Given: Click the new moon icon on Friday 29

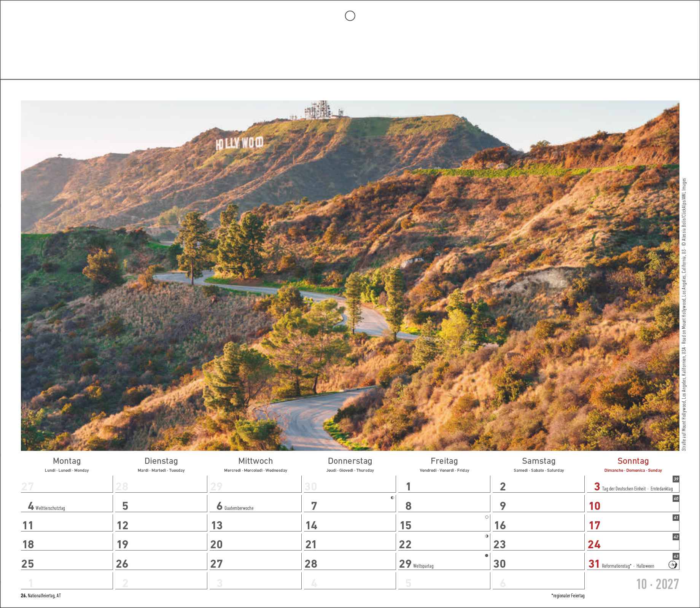Looking at the screenshot, I should coord(487,555).
